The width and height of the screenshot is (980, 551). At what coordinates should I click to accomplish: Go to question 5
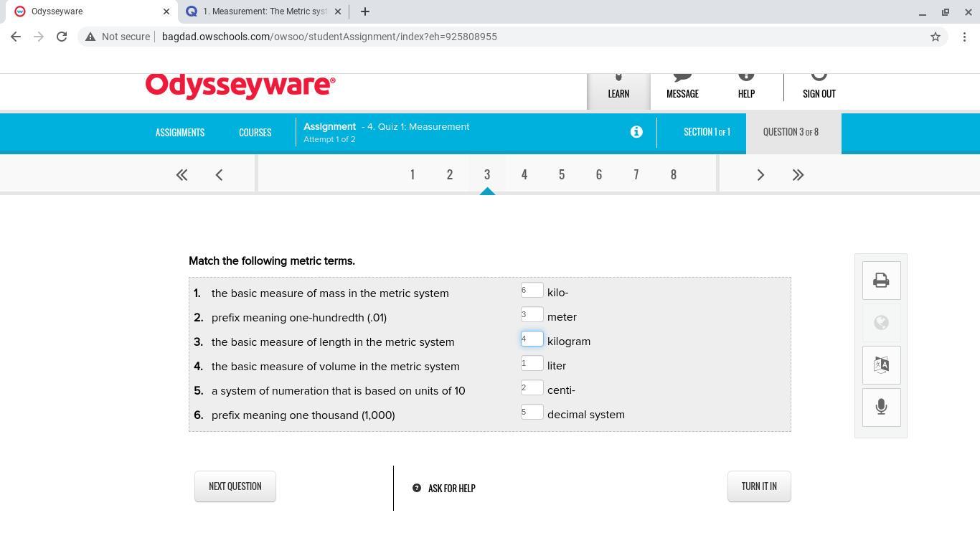tap(562, 174)
